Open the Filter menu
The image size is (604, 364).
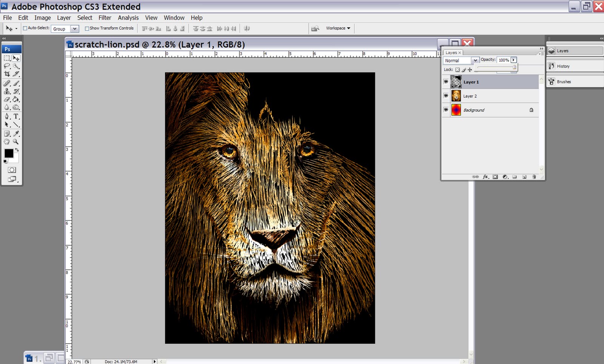pos(105,17)
